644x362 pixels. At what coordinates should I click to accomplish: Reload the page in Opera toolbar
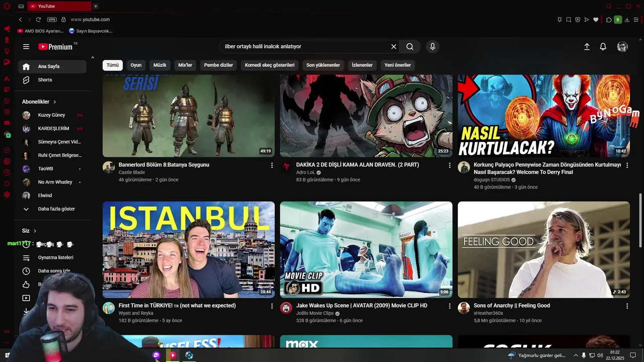[38, 20]
